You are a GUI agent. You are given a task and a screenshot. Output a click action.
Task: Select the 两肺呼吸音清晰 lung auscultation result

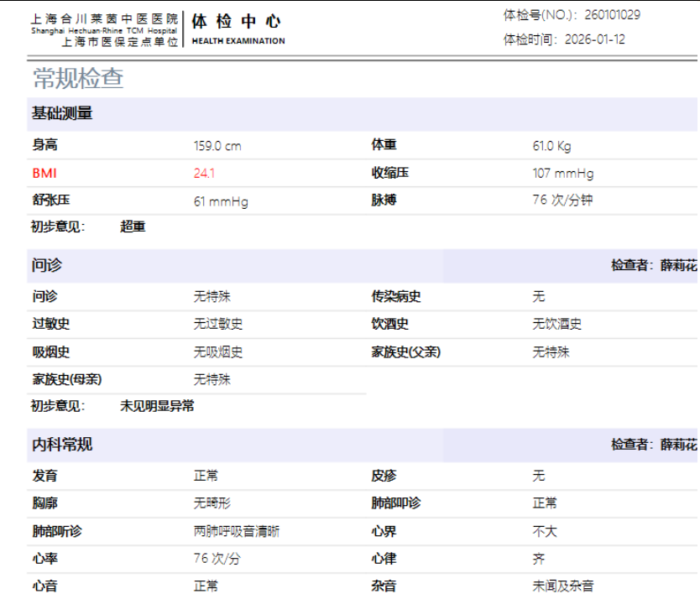pyautogui.click(x=237, y=531)
